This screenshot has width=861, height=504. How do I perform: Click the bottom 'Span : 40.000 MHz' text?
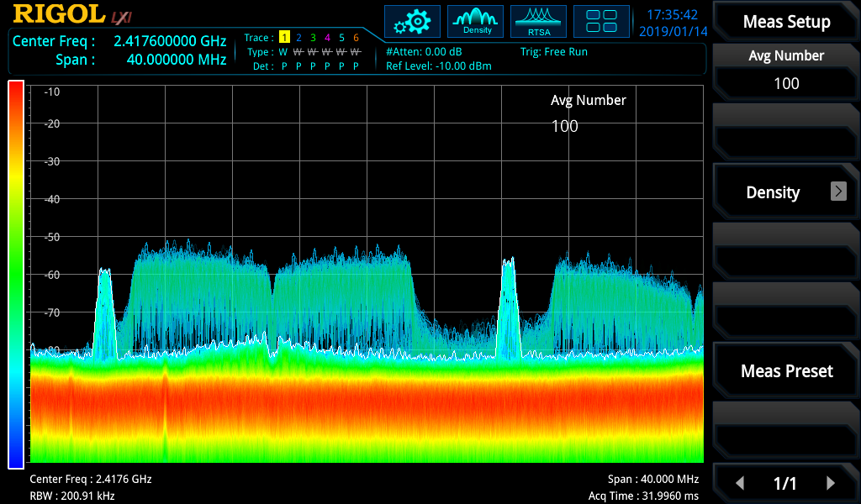(653, 479)
